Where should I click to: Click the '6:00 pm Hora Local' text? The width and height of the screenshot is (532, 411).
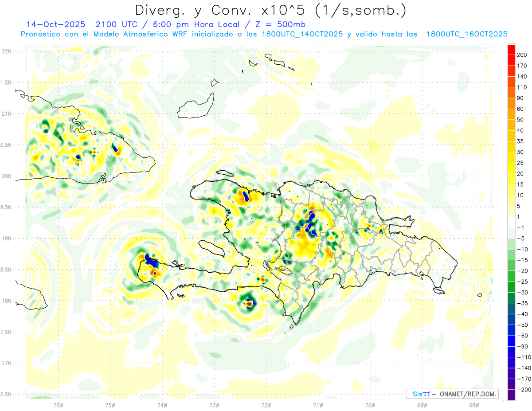pos(193,24)
